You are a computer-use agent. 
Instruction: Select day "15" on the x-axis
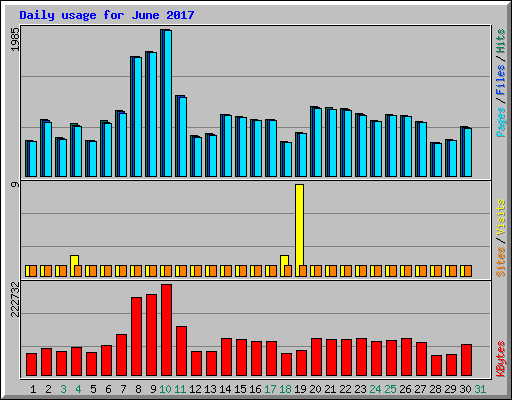point(240,389)
